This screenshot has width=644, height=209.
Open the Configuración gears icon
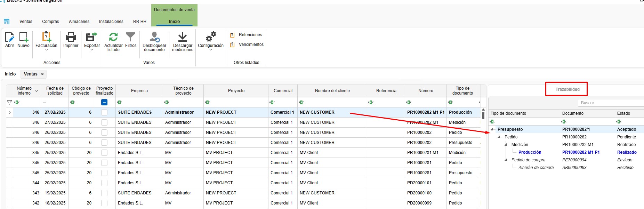211,37
